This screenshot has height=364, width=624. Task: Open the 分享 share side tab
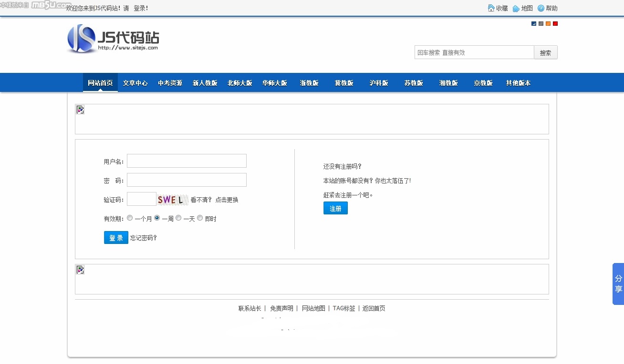tap(618, 284)
